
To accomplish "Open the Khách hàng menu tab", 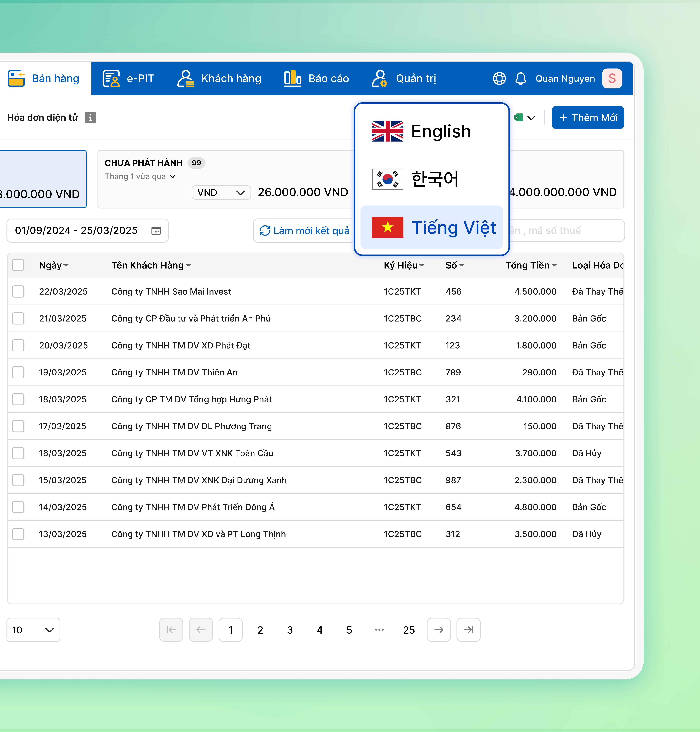I will (x=219, y=79).
